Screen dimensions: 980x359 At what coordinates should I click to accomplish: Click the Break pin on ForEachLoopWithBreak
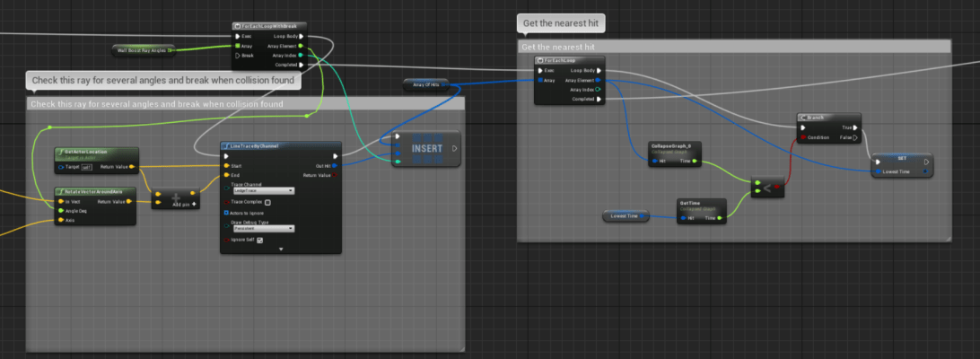[x=238, y=56]
